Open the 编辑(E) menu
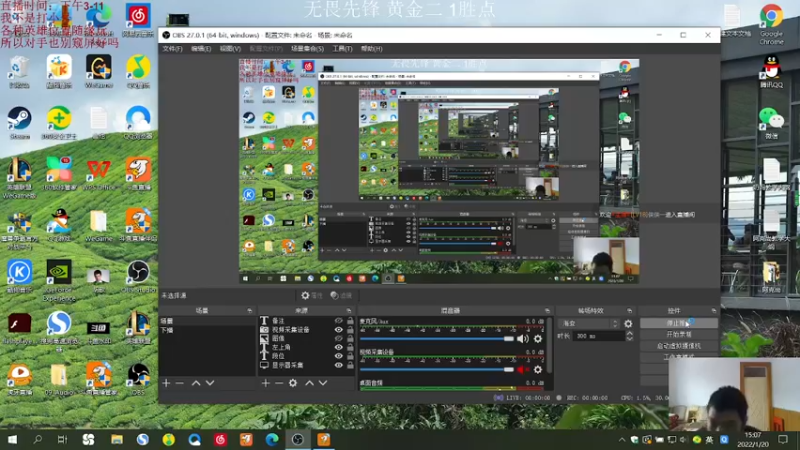The height and width of the screenshot is (450, 800). 201,48
